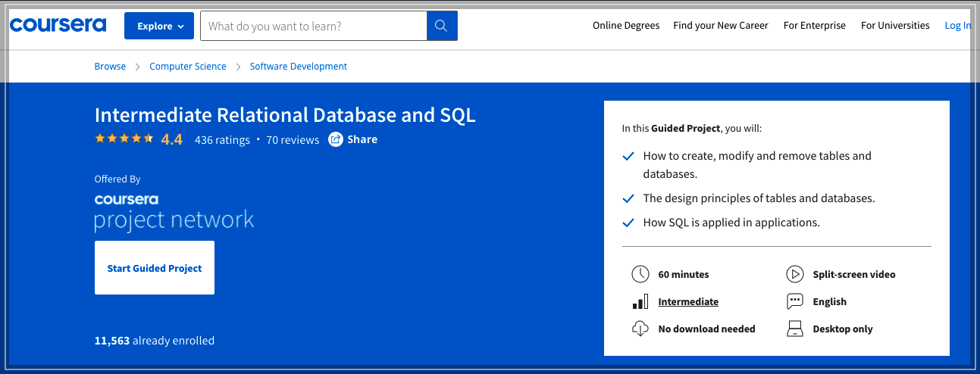Click the 11,563 already enrolled text
The height and width of the screenshot is (374, 980).
(155, 341)
